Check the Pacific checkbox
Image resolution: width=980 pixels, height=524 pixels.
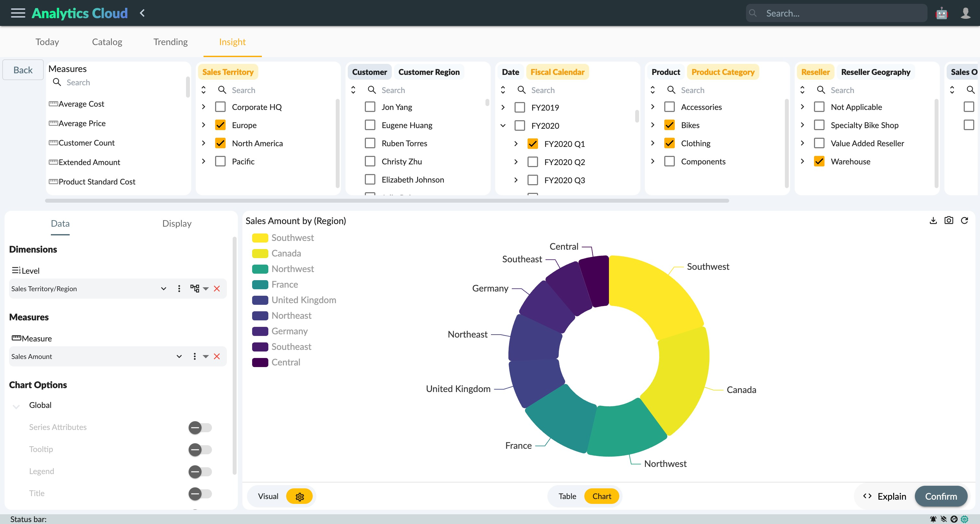coord(220,161)
